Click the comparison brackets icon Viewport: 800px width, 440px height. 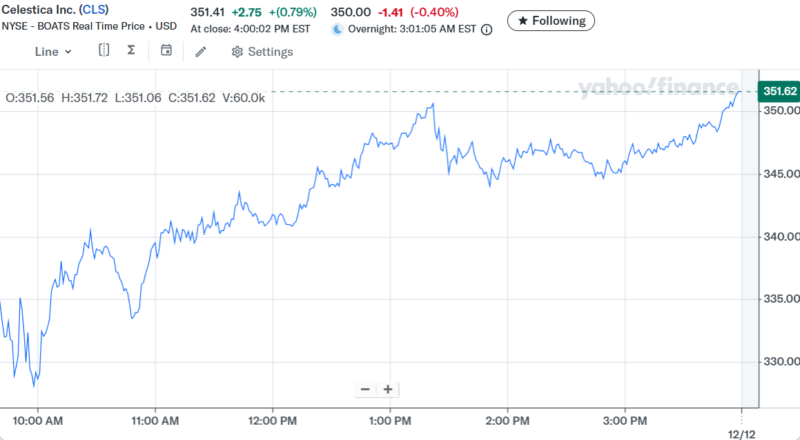click(x=104, y=50)
